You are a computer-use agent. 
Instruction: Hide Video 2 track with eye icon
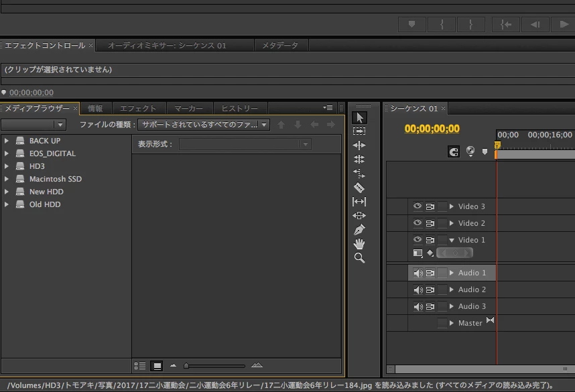pos(418,222)
